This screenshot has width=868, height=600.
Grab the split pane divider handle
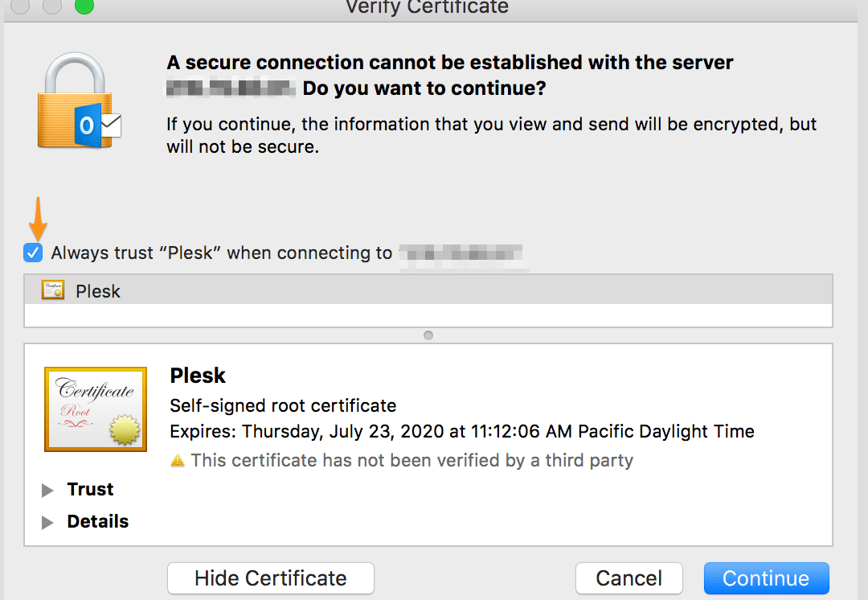[x=428, y=335]
